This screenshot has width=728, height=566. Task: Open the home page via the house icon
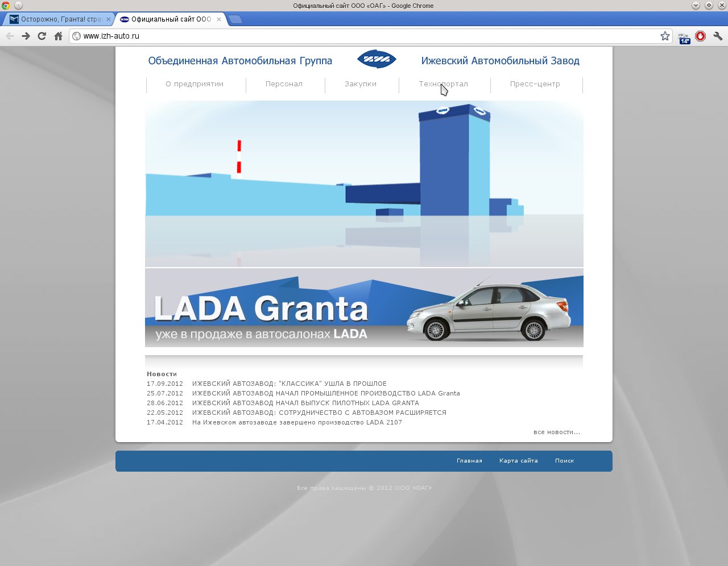coord(58,36)
